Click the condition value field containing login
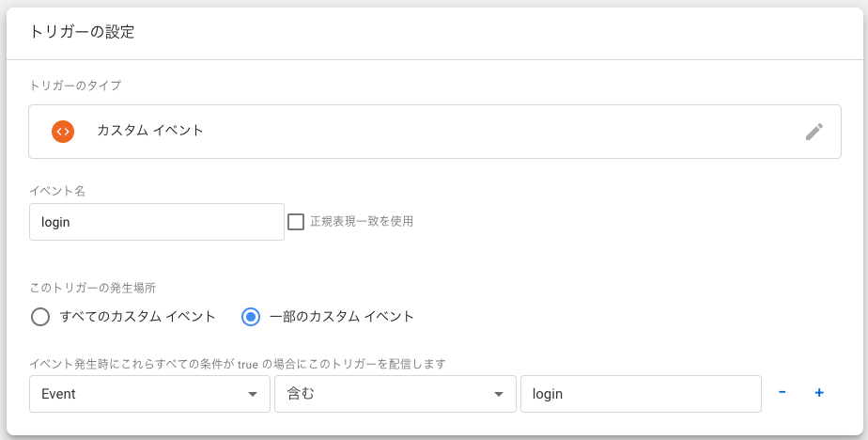Image resolution: width=868 pixels, height=440 pixels. [x=641, y=394]
